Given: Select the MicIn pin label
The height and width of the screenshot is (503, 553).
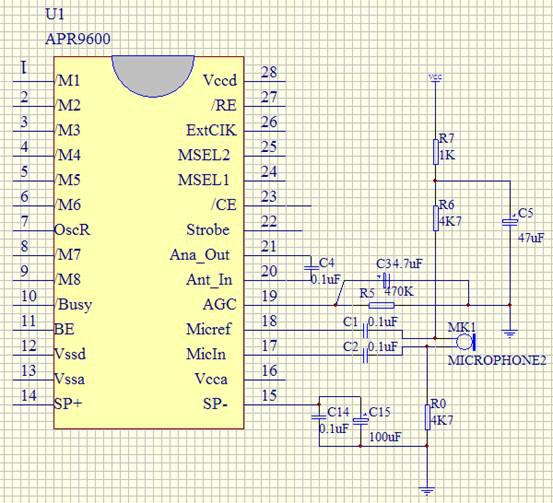Looking at the screenshot, I should click(x=206, y=354).
